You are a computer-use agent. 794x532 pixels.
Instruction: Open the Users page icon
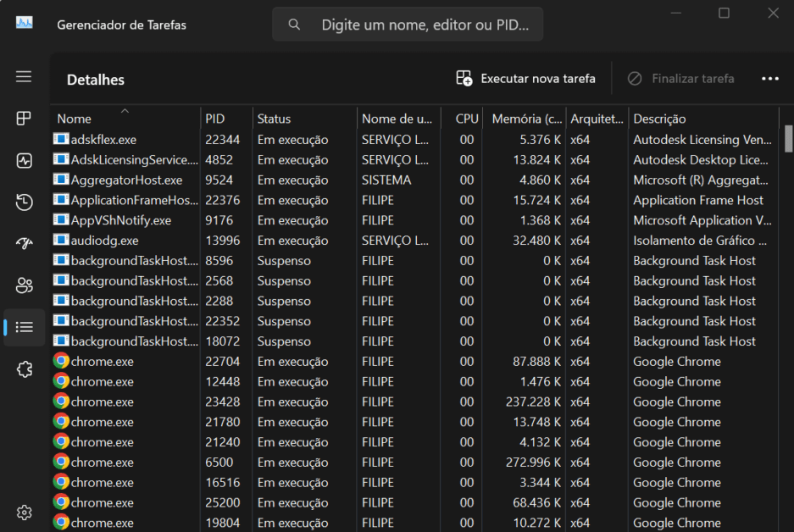click(x=24, y=285)
